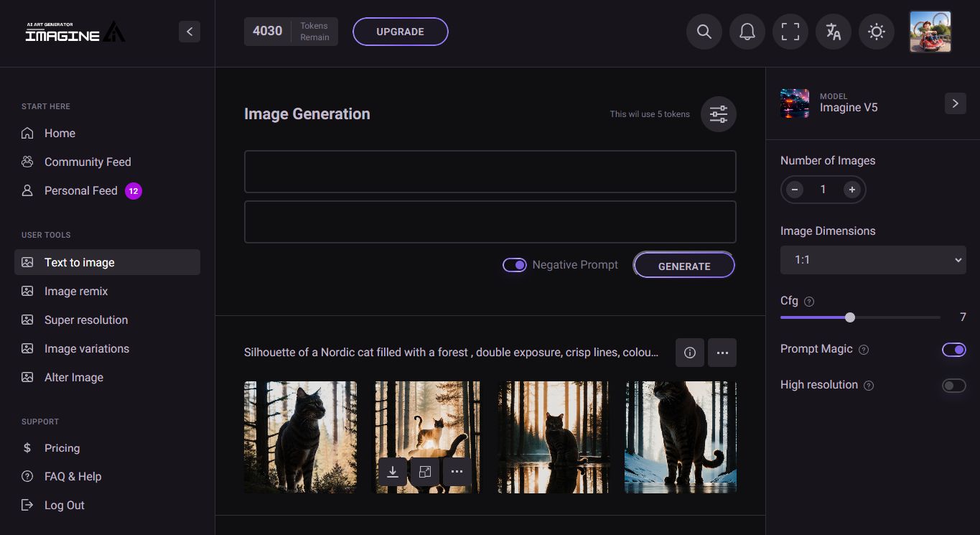This screenshot has width=980, height=535.
Task: Open first cat silhouette thumbnail
Action: [300, 437]
